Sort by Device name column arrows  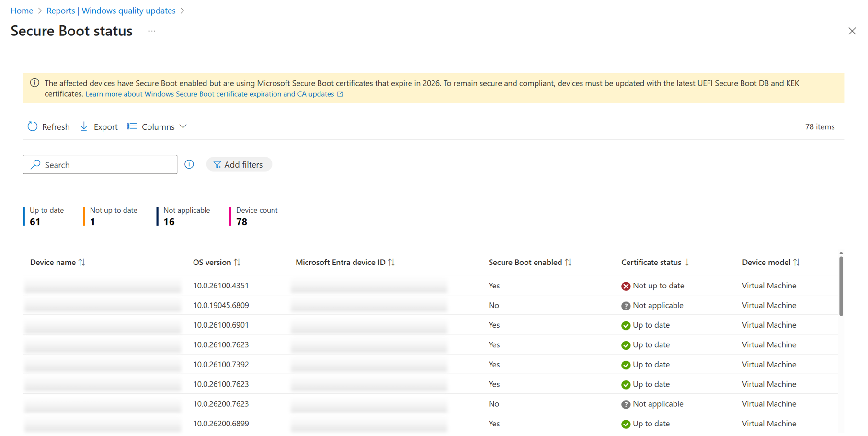82,262
